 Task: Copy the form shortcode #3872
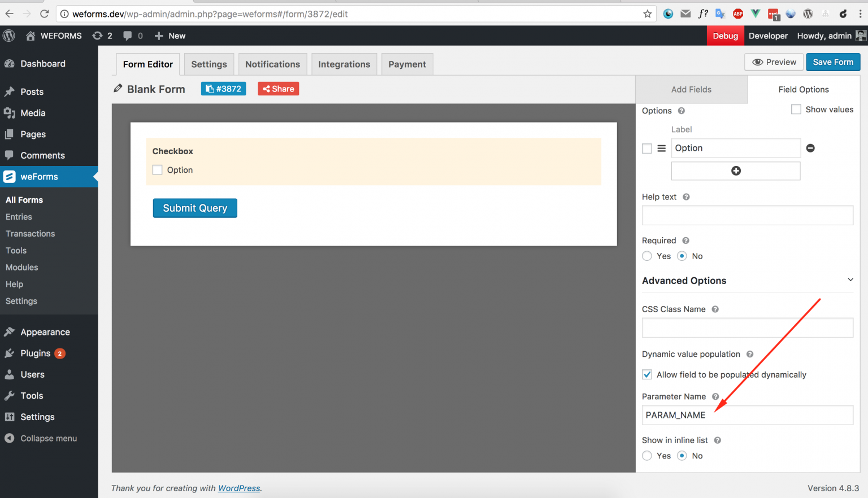223,89
